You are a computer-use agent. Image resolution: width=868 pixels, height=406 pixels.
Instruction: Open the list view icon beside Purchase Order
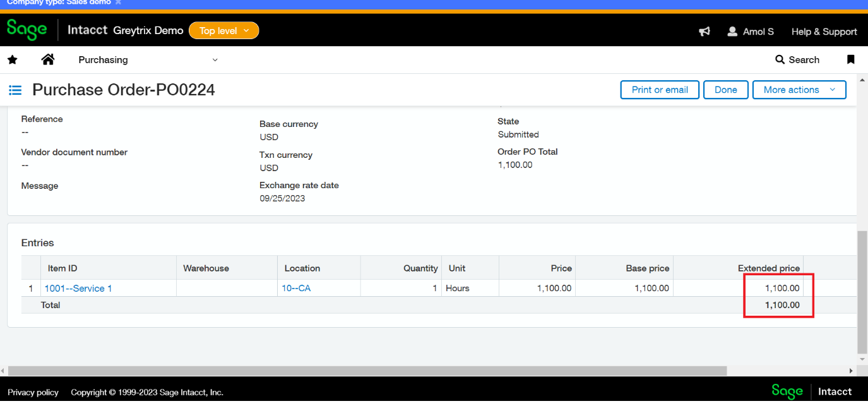click(x=15, y=90)
